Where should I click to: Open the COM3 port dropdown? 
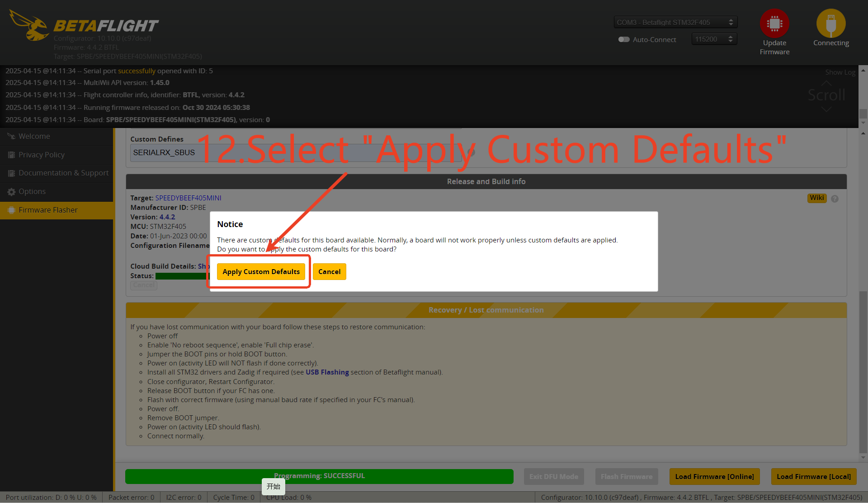pos(675,22)
